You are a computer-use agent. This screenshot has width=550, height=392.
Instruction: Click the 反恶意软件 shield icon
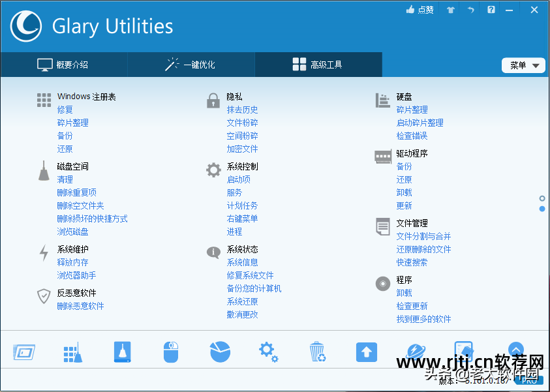44,296
